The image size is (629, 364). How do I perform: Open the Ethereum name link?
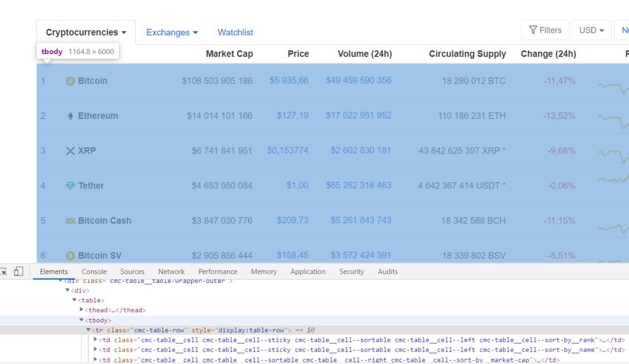pos(98,116)
